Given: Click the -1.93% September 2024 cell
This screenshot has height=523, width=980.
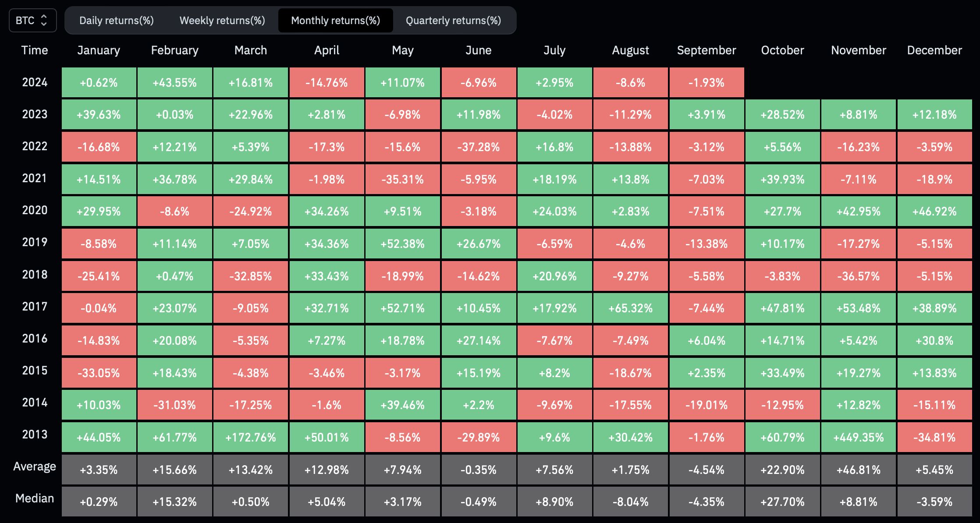Looking at the screenshot, I should (x=706, y=83).
